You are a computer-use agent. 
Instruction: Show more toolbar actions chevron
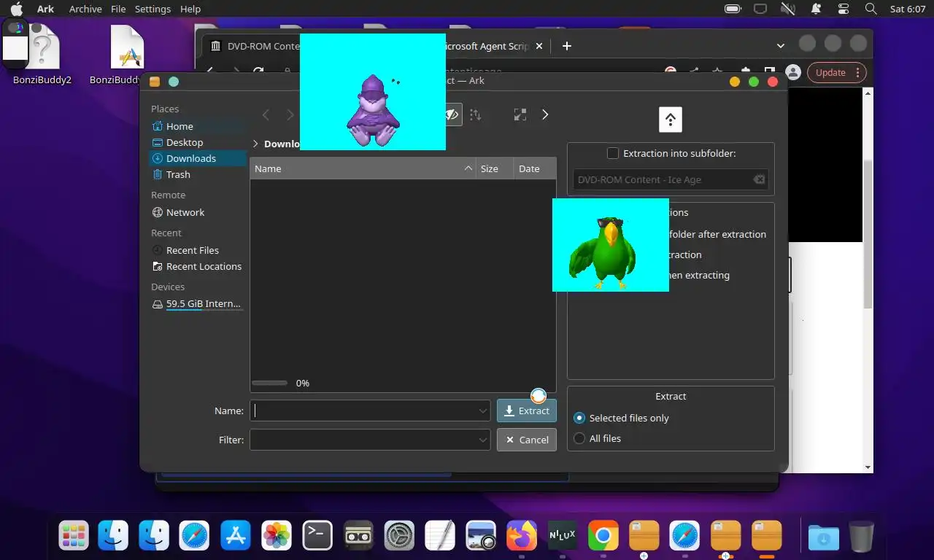coord(545,114)
